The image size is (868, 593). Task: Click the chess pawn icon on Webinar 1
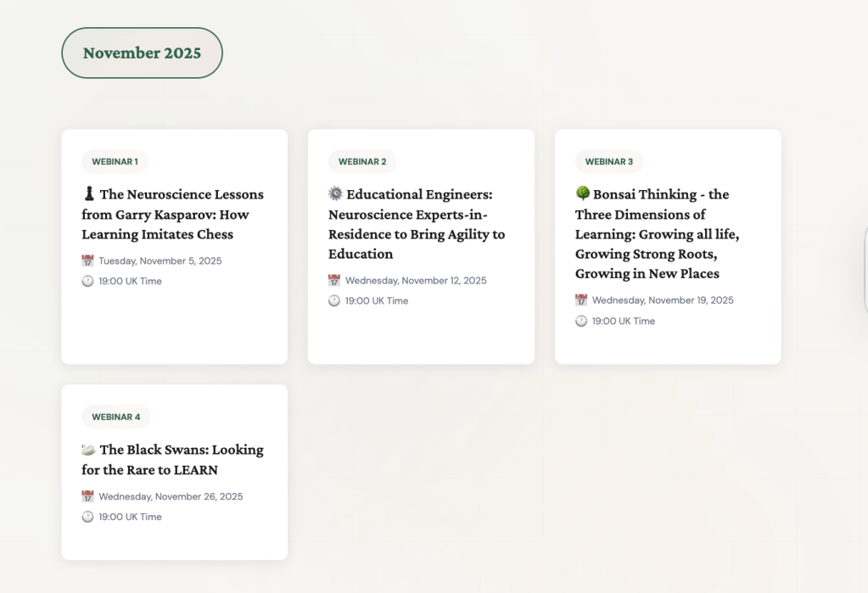tap(88, 194)
